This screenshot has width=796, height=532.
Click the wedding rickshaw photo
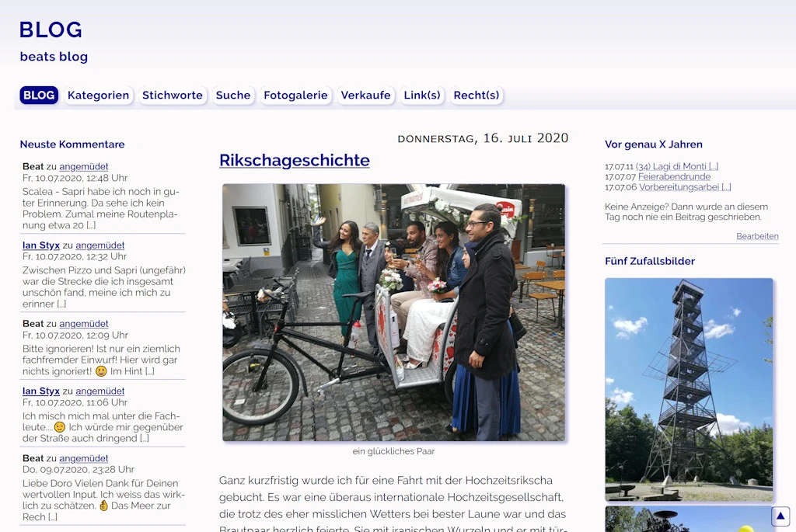(393, 312)
